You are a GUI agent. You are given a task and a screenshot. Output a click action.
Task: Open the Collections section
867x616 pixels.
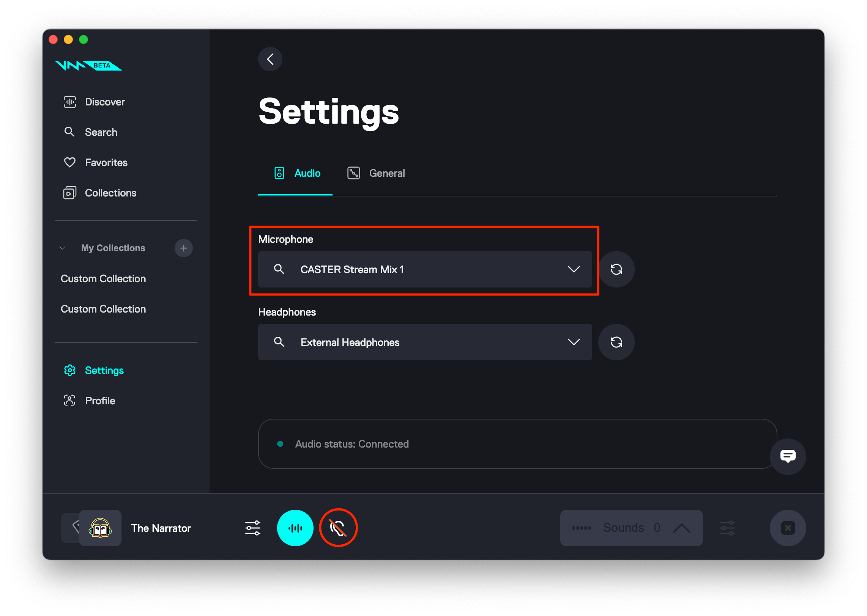pos(110,193)
